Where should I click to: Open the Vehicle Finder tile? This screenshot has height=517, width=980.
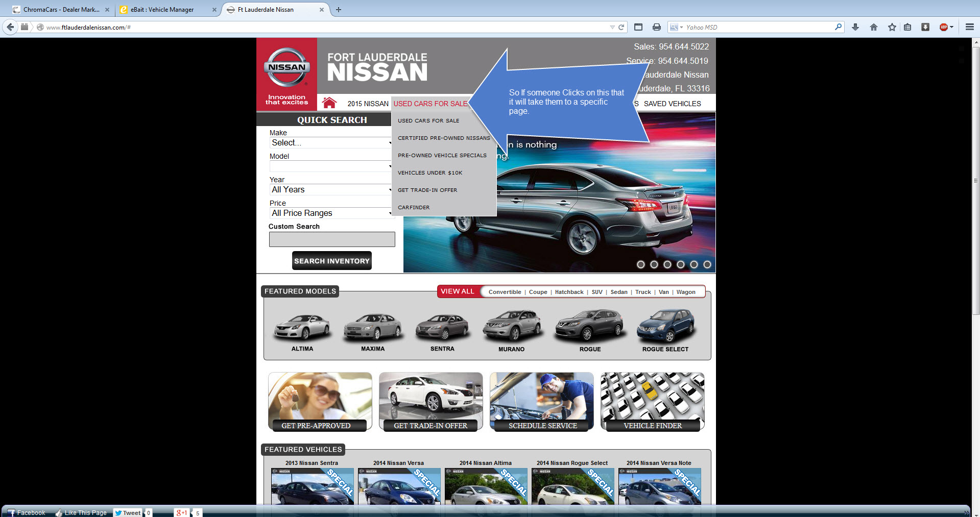click(653, 402)
